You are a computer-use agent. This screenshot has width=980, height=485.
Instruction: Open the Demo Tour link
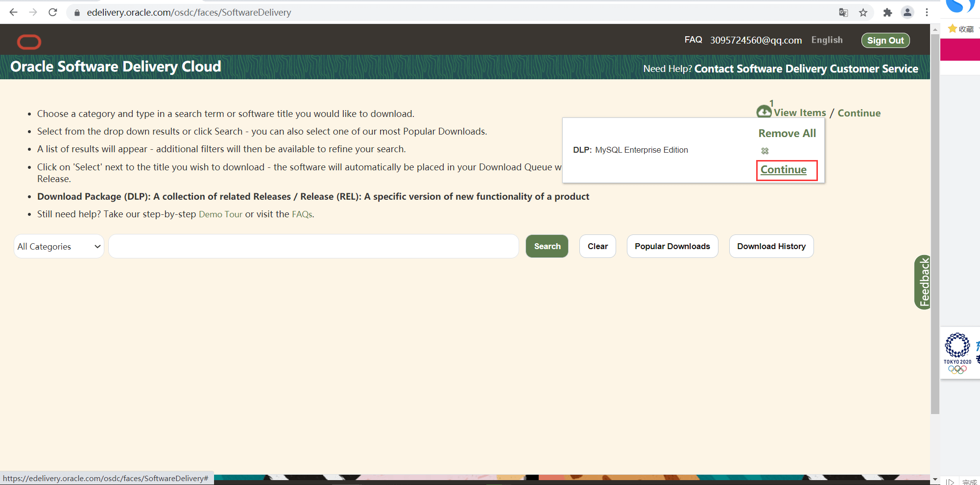tap(220, 214)
